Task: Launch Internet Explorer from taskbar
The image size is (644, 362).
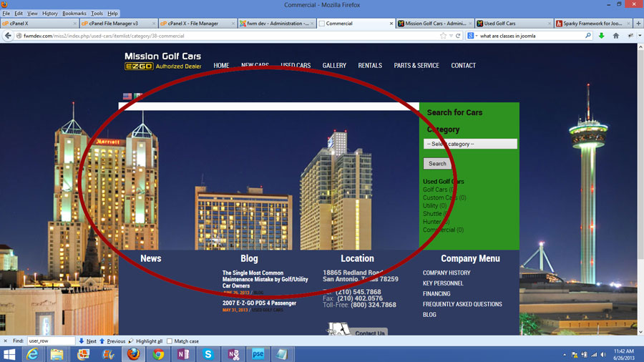Action: pos(32,354)
